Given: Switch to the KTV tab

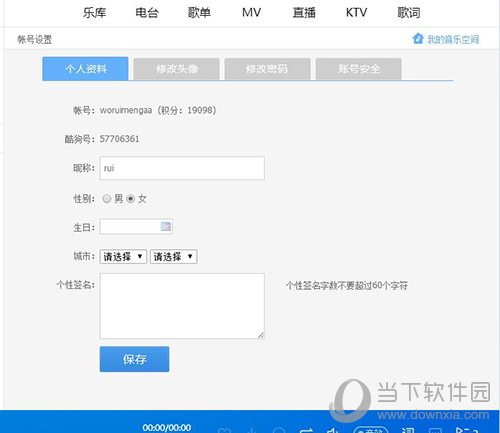Looking at the screenshot, I should [356, 13].
